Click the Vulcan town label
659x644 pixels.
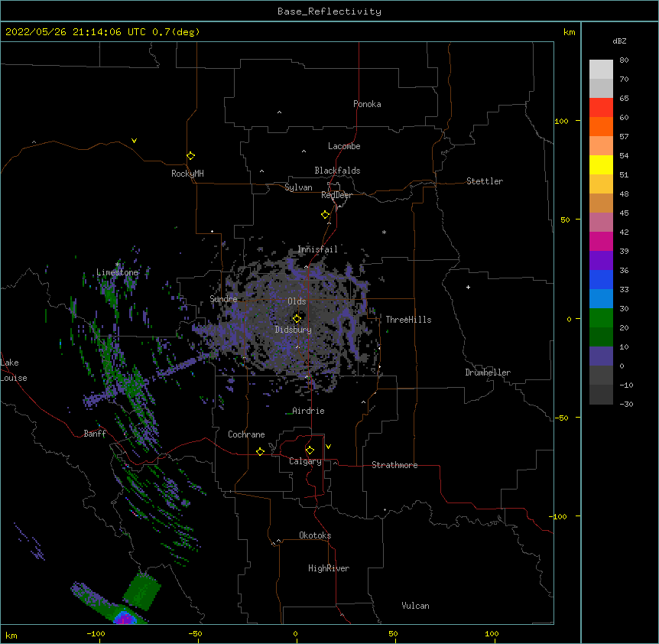point(415,606)
